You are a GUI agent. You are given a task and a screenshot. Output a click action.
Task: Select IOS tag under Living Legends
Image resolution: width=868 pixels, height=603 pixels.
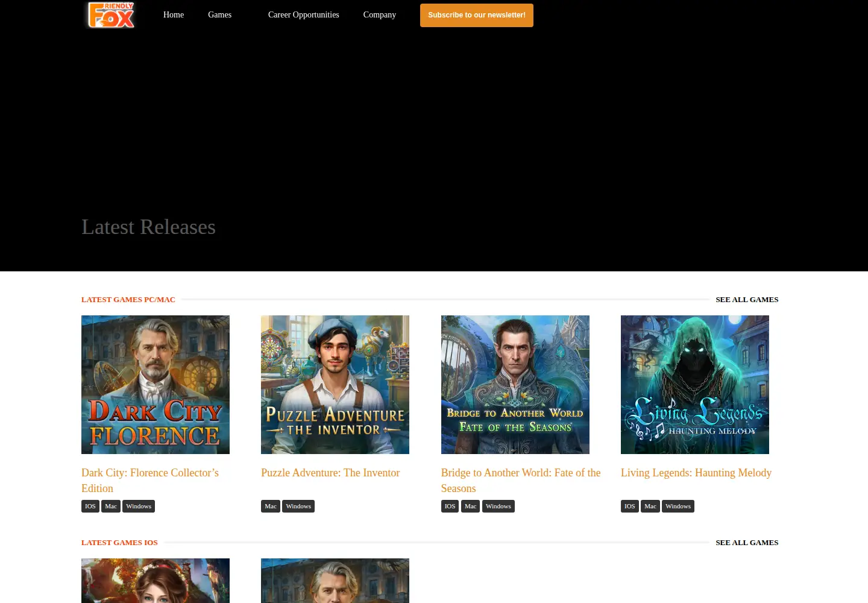[x=630, y=506]
